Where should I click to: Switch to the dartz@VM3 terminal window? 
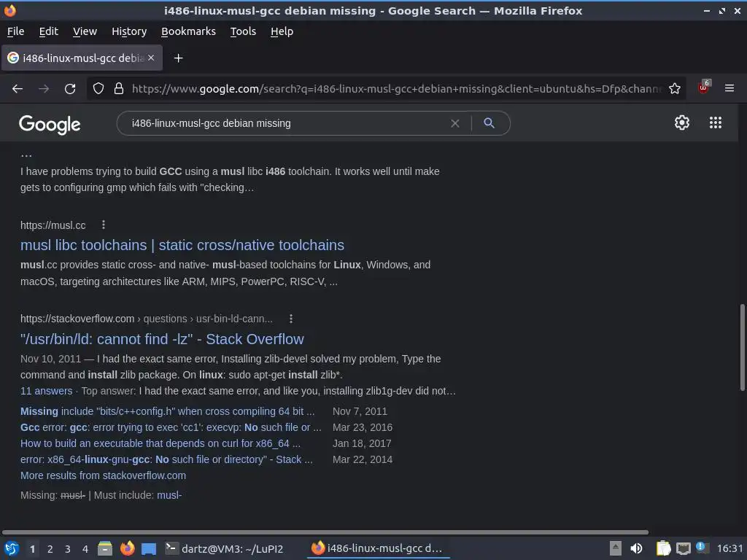click(x=224, y=548)
